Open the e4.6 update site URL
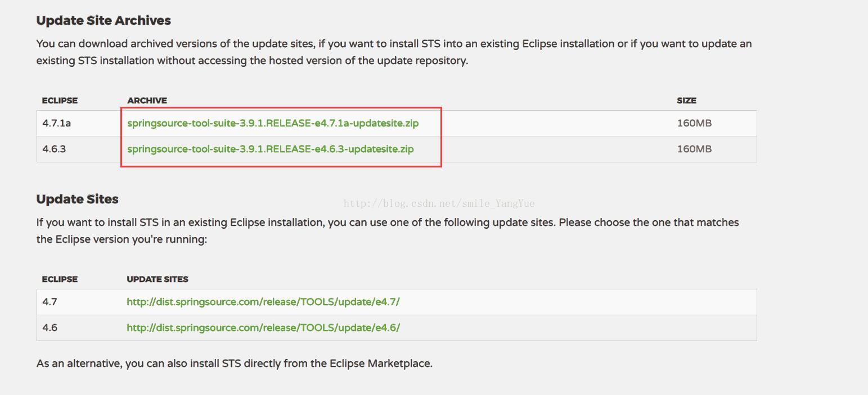Screen dimensions: 868x395 click(263, 328)
